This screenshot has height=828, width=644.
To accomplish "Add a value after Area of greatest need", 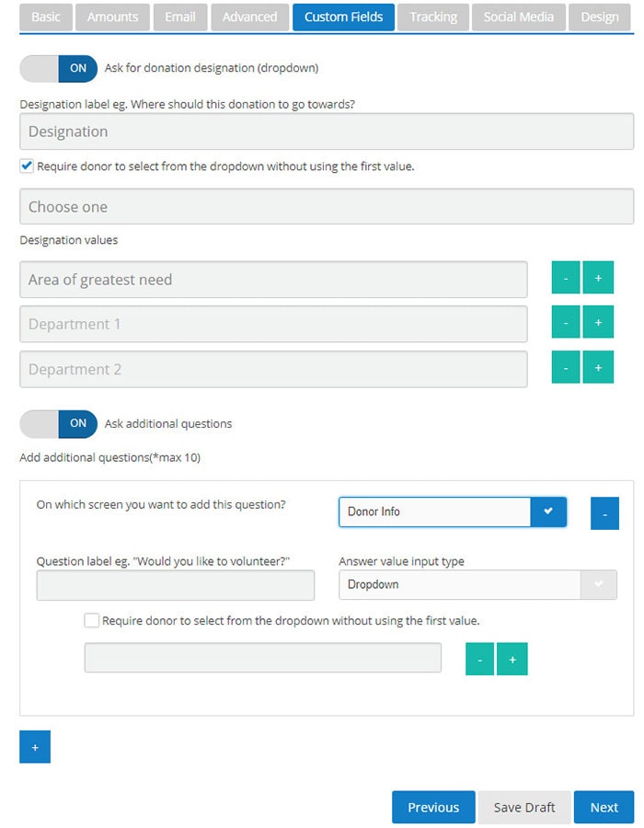I will 598,279.
